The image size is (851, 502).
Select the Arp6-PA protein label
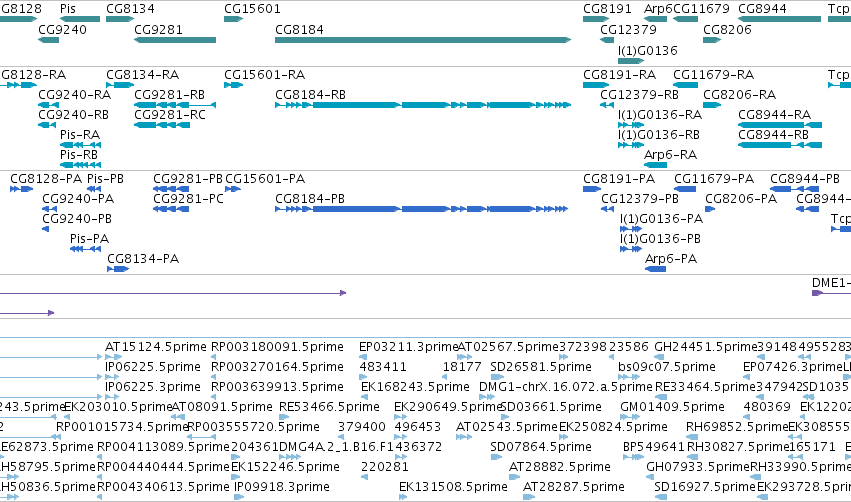pyautogui.click(x=671, y=259)
